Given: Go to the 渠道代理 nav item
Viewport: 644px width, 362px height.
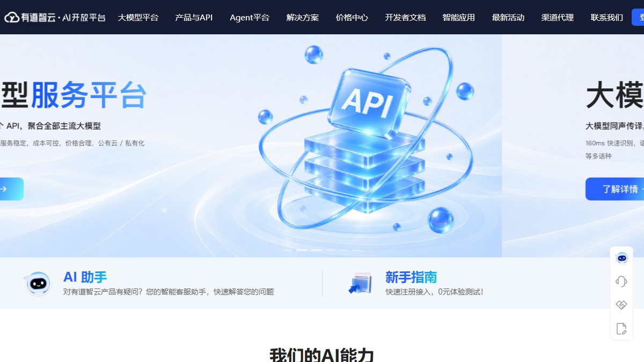Looking at the screenshot, I should pyautogui.click(x=558, y=17).
